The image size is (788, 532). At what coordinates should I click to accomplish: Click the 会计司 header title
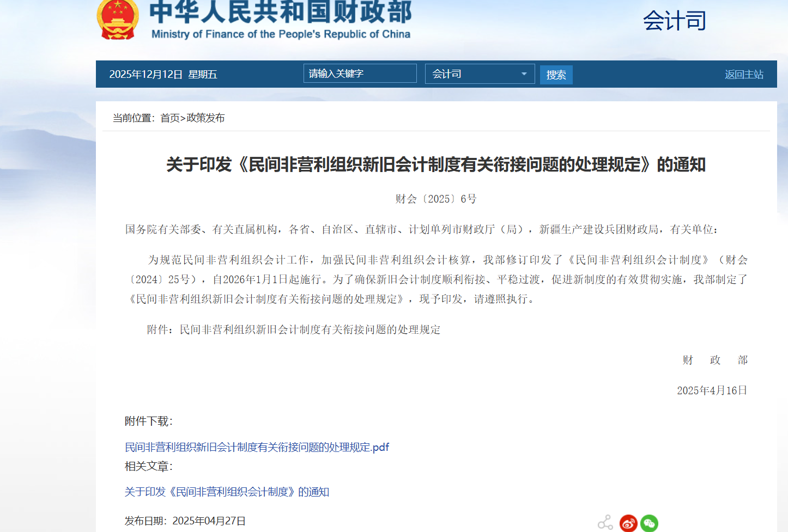tap(675, 21)
